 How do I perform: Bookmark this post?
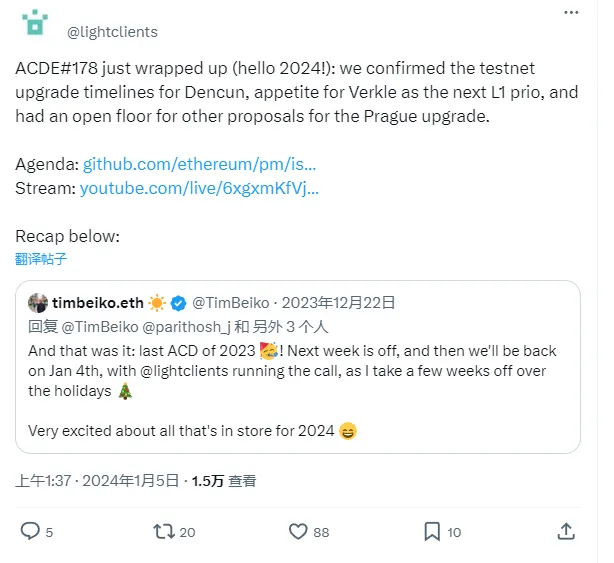coord(431,531)
